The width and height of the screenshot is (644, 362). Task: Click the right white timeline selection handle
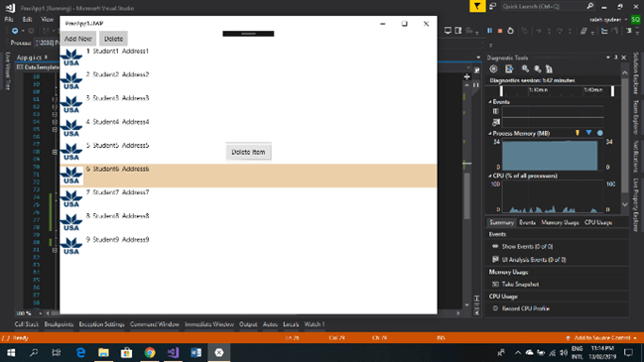click(x=612, y=90)
